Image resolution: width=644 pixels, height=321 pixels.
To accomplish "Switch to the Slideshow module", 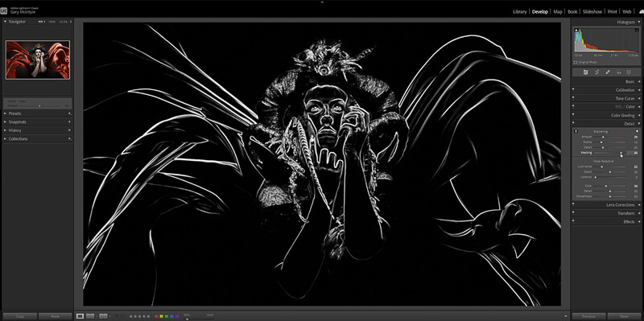I will 592,11.
